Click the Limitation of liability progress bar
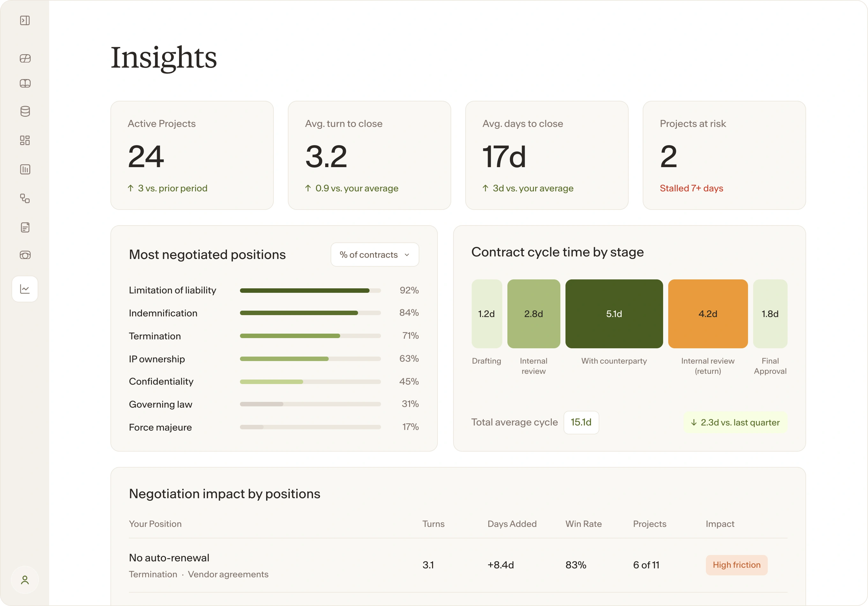 point(311,291)
